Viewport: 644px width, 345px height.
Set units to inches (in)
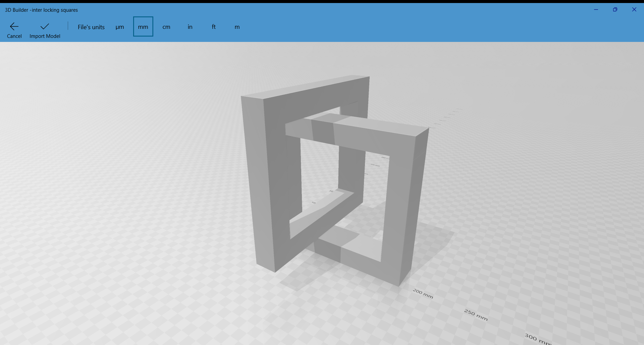[190, 27]
